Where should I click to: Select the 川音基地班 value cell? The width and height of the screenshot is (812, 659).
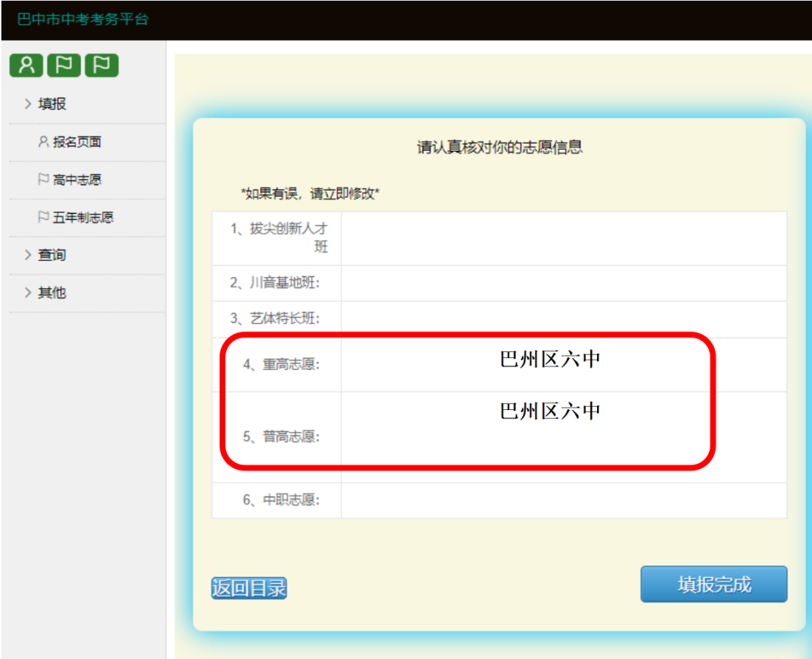click(x=563, y=283)
